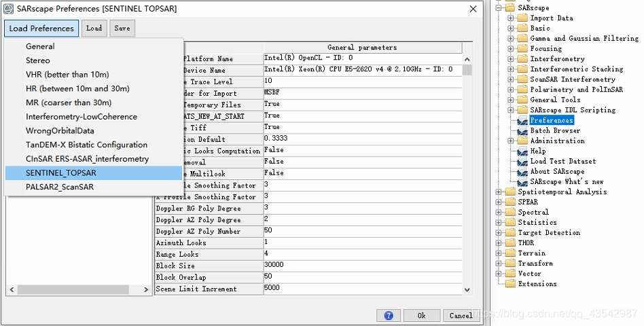Click the Doppler AZ Poly Number value

tap(363, 231)
